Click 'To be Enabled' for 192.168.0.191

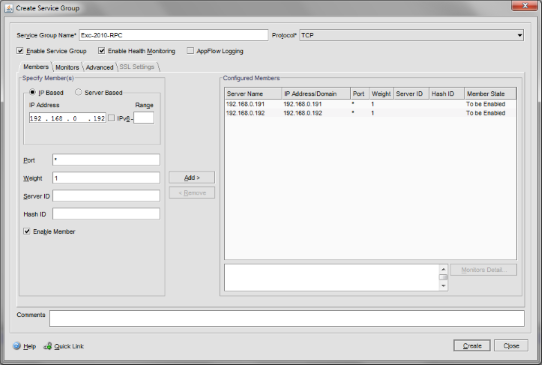point(485,104)
